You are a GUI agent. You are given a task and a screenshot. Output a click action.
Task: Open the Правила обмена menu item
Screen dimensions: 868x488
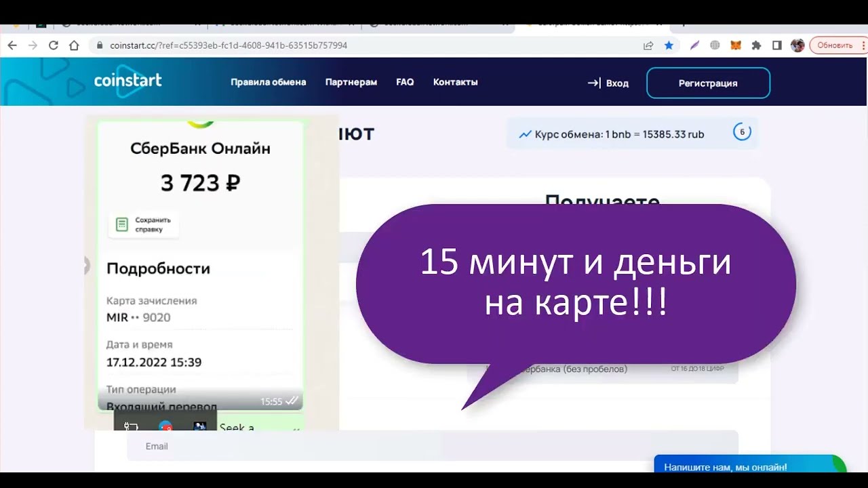tap(269, 82)
